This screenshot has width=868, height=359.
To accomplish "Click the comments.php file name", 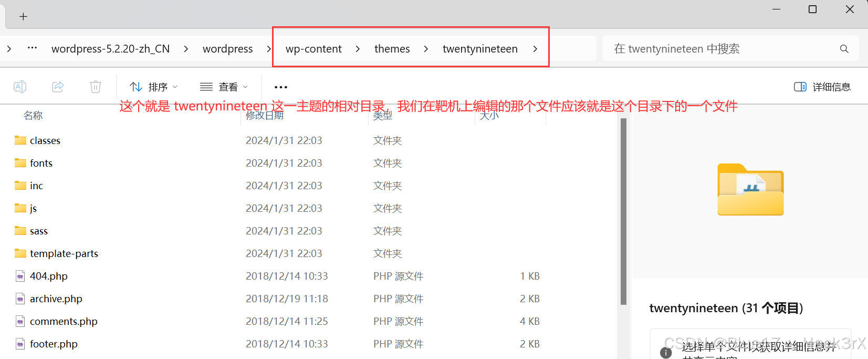I will pyautogui.click(x=64, y=321).
